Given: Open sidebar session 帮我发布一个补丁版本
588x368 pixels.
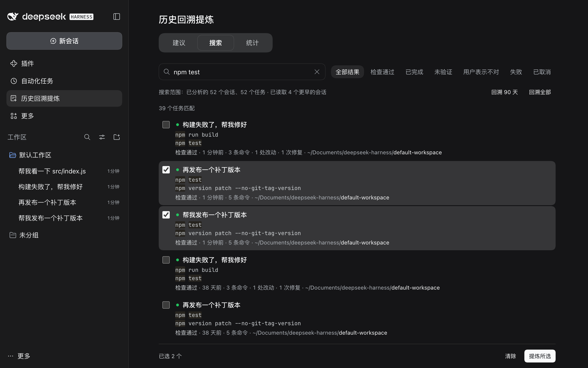Looking at the screenshot, I should [64, 218].
